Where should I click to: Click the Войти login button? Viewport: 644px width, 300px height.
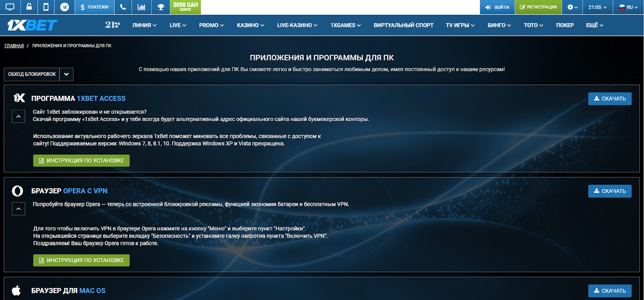tap(497, 7)
